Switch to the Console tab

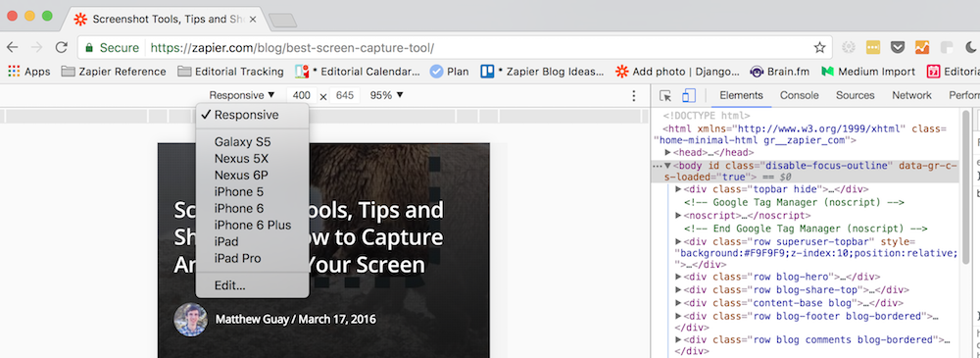tap(800, 96)
